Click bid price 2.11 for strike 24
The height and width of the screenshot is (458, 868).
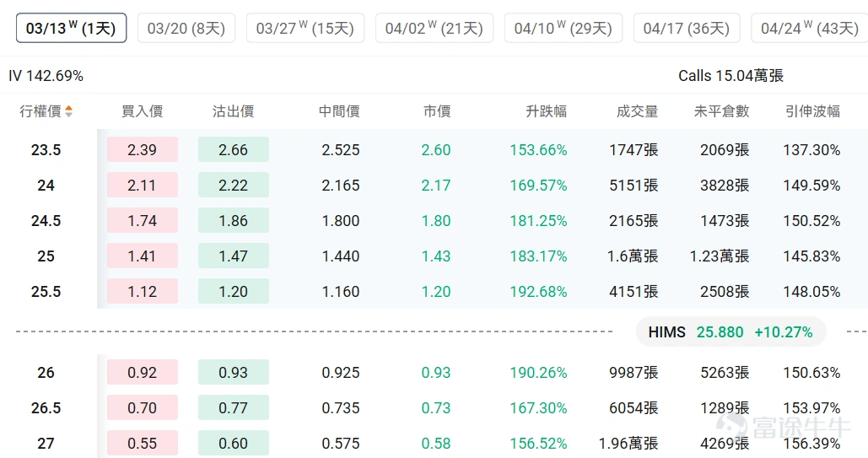pyautogui.click(x=143, y=185)
